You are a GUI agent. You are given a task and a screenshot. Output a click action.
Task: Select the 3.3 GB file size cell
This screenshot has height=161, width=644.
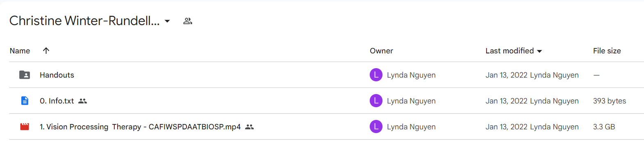604,127
